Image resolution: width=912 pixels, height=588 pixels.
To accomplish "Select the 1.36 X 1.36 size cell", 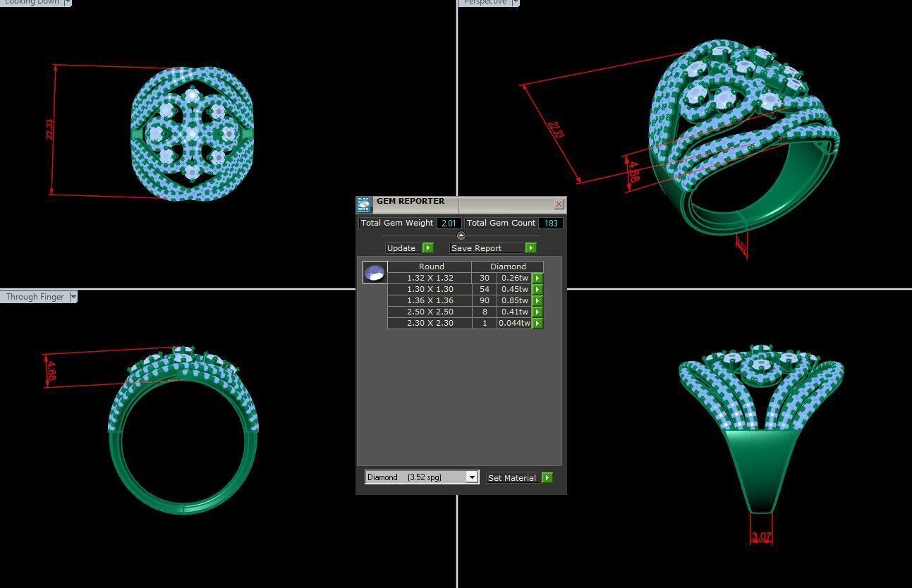I will [430, 300].
